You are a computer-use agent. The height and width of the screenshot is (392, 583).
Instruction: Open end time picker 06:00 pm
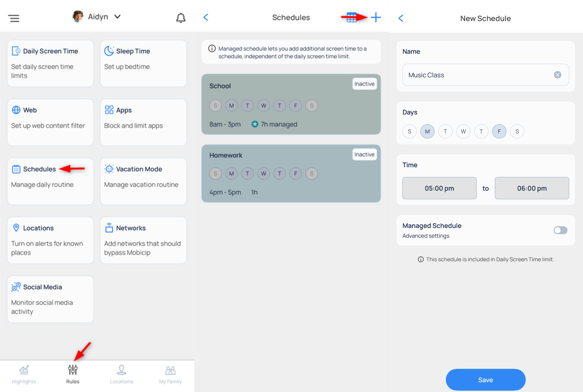click(532, 188)
